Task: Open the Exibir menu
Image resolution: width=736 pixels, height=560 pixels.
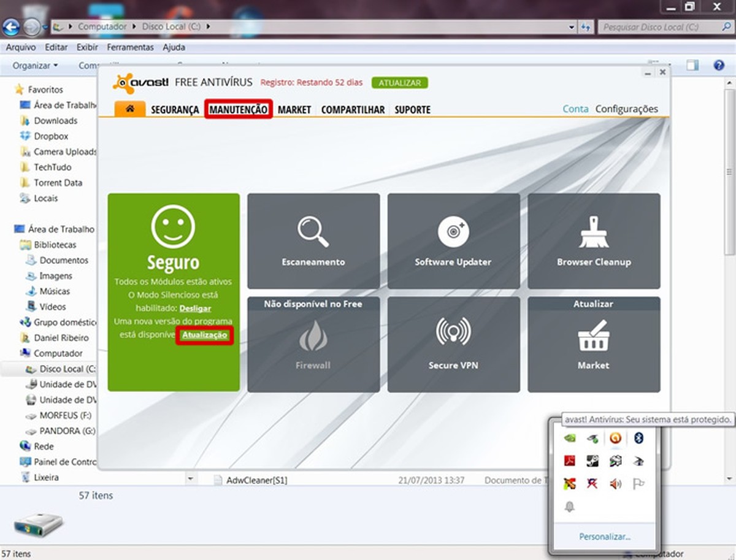Action: coord(88,47)
